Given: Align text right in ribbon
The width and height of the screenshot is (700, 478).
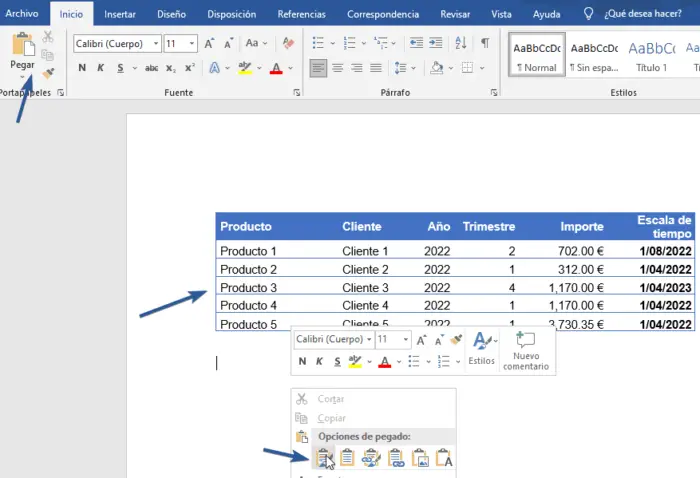Looking at the screenshot, I should tap(357, 68).
